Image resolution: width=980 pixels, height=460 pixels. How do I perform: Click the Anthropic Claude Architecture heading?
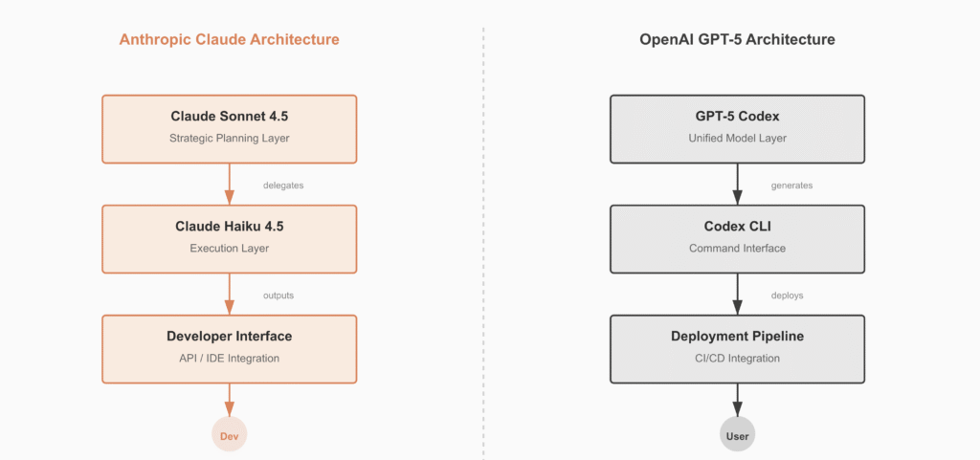[x=229, y=40]
